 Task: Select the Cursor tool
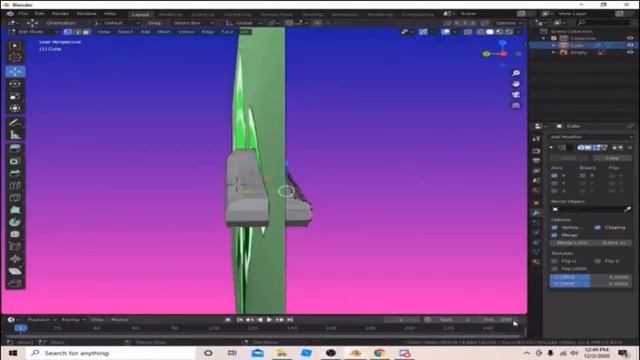point(15,58)
